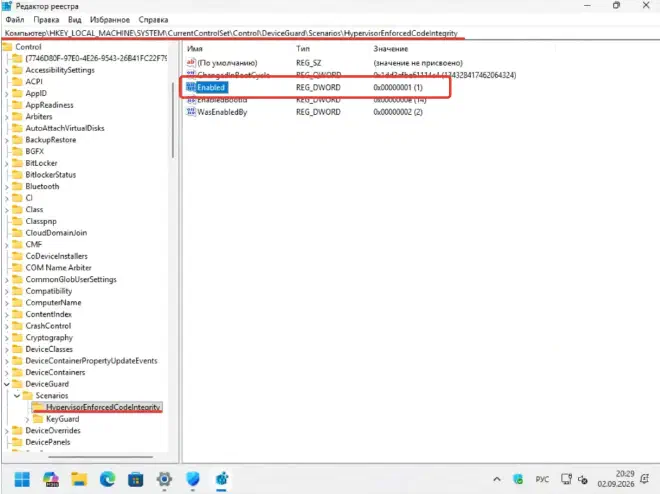Select the BitlockerStatus key
This screenshot has height=494, width=660.
[51, 175]
